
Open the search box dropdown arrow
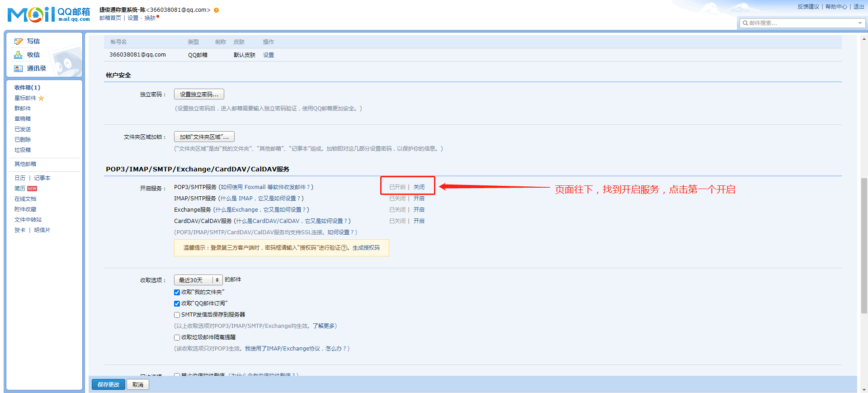click(860, 23)
